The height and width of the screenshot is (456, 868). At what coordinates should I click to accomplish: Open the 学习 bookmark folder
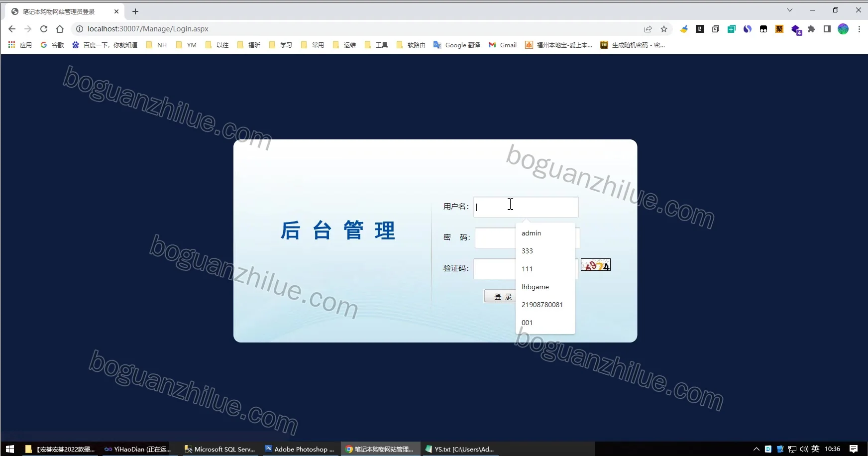point(281,45)
